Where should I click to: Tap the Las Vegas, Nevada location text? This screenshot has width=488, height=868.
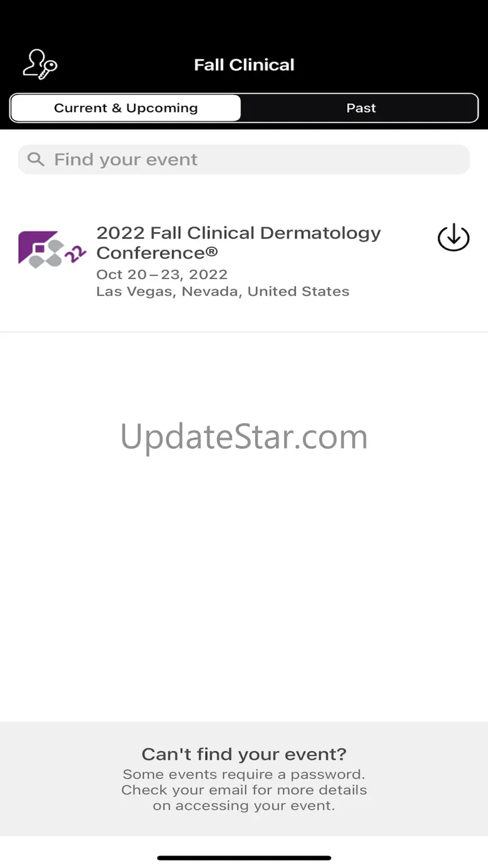pos(223,292)
